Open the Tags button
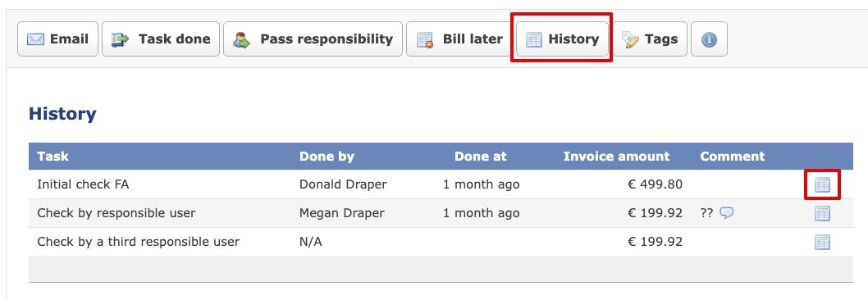Viewport: 868px width, 300px height. 650,39
